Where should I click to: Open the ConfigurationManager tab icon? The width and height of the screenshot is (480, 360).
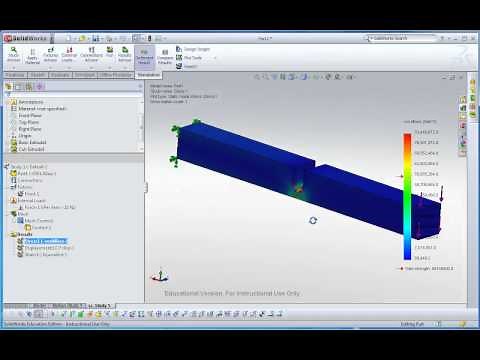[29, 87]
